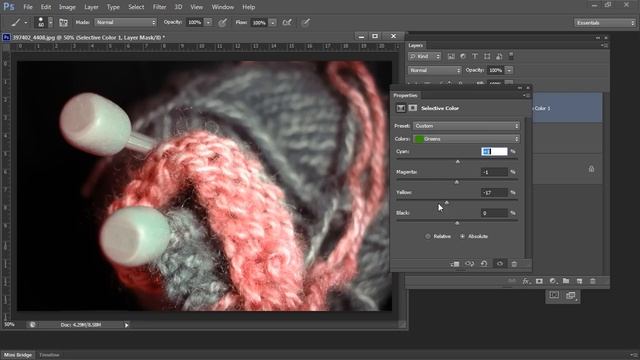Expand the layer Opacity slider arrow
The width and height of the screenshot is (640, 360).
[509, 70]
